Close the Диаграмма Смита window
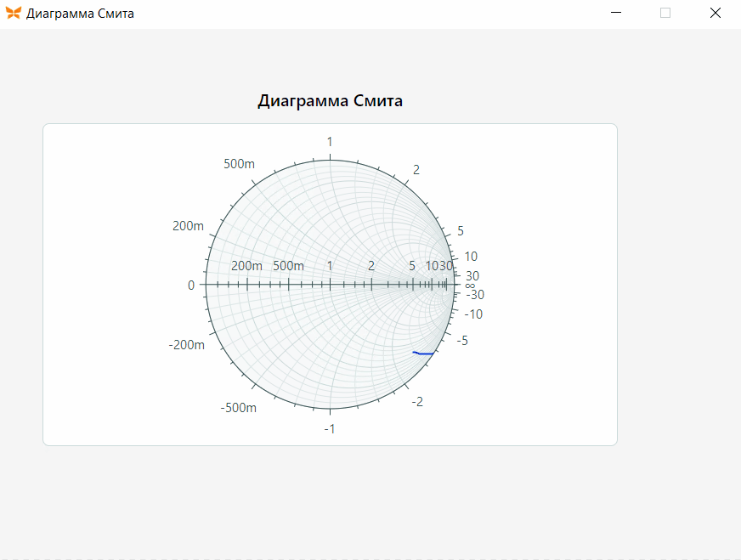This screenshot has width=741, height=560. (715, 14)
